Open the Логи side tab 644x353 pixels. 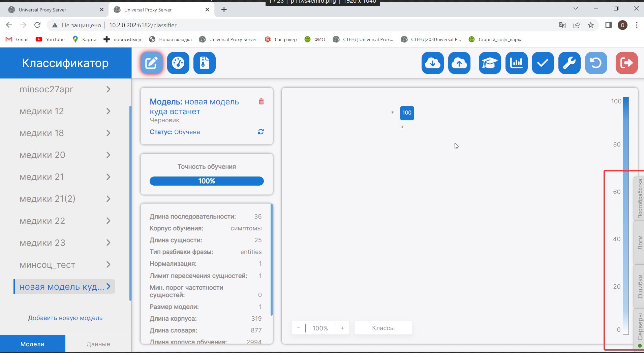(639, 243)
